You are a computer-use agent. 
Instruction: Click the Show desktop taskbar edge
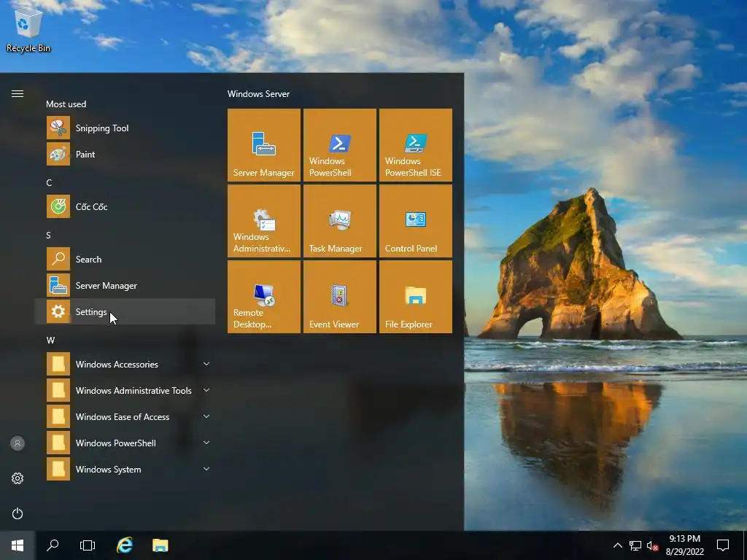(x=745, y=545)
